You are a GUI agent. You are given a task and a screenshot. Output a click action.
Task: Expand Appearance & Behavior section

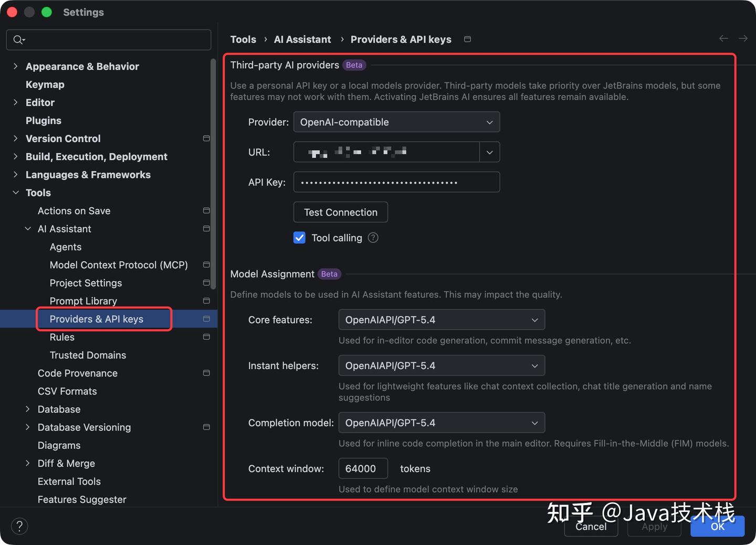click(x=15, y=66)
